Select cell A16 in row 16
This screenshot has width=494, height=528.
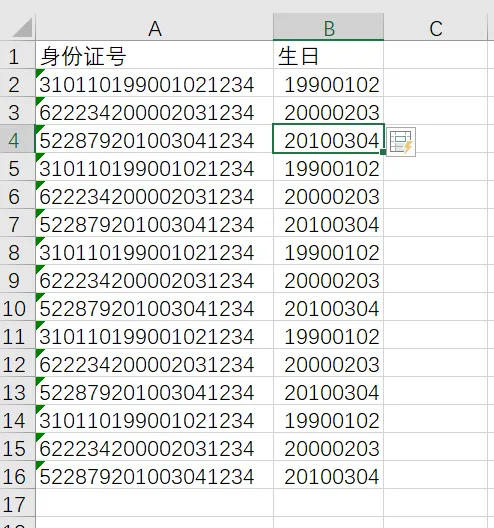point(154,475)
